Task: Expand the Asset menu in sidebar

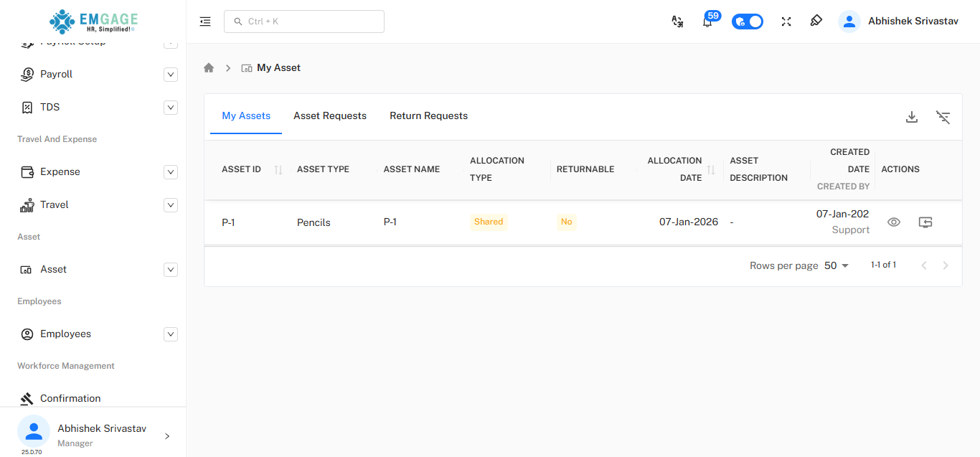Action: (170, 269)
